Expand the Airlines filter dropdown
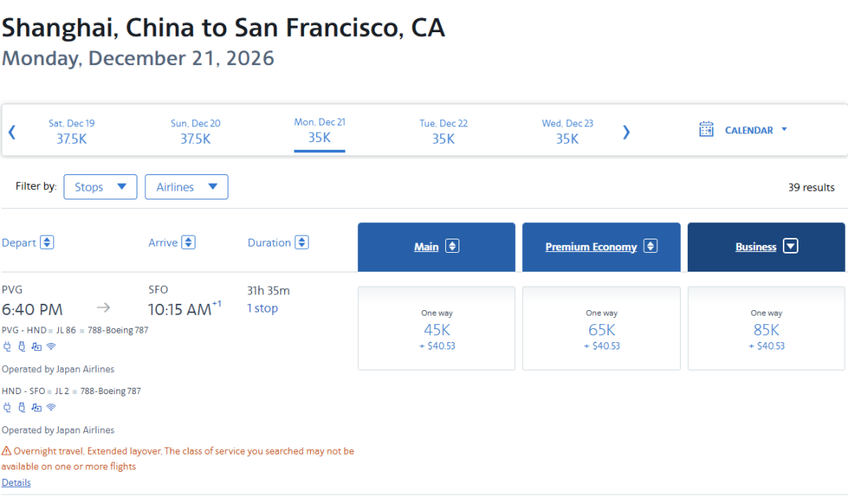The height and width of the screenshot is (504, 848). 187,187
